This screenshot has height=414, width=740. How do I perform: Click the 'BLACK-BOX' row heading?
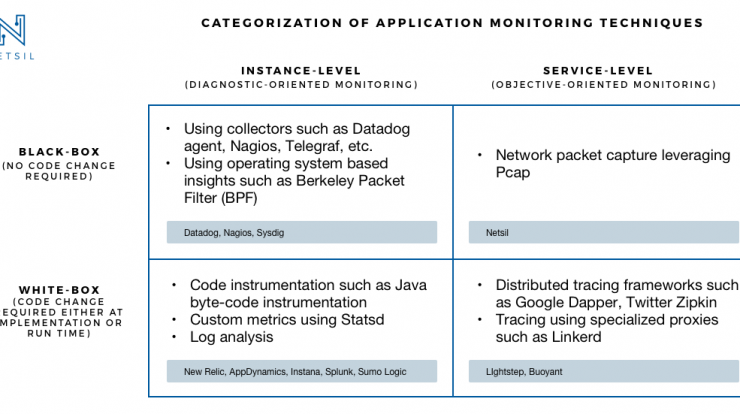click(x=59, y=152)
